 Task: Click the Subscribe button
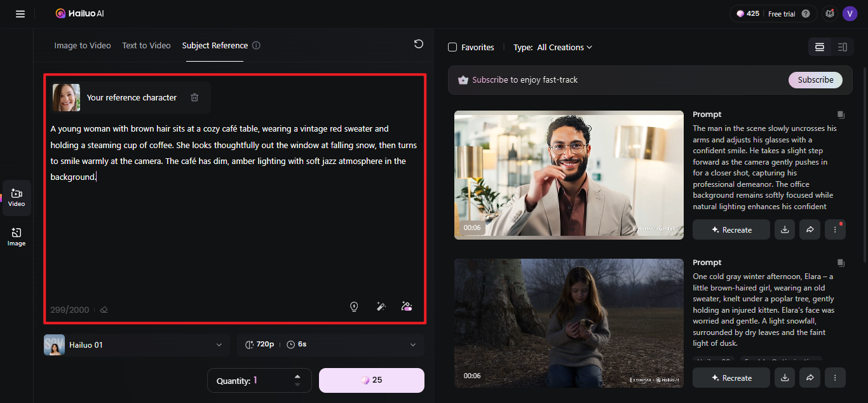815,80
